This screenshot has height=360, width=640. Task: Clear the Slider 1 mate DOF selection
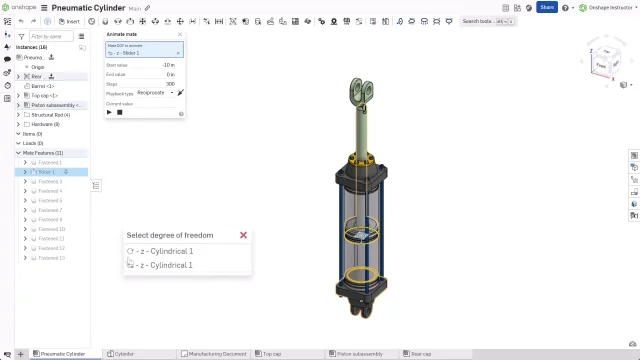coord(178,53)
